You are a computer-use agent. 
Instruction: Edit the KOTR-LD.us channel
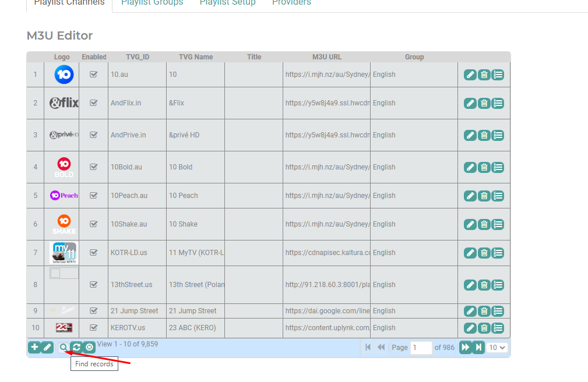point(470,253)
